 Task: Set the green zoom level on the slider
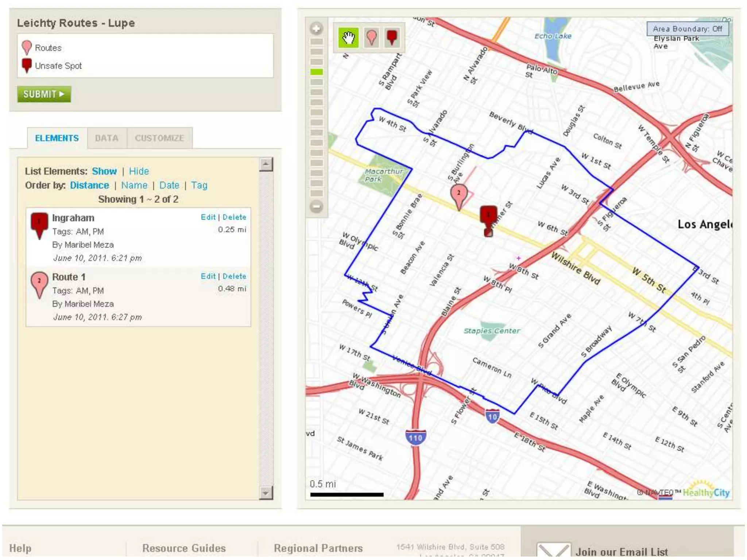pyautogui.click(x=316, y=72)
